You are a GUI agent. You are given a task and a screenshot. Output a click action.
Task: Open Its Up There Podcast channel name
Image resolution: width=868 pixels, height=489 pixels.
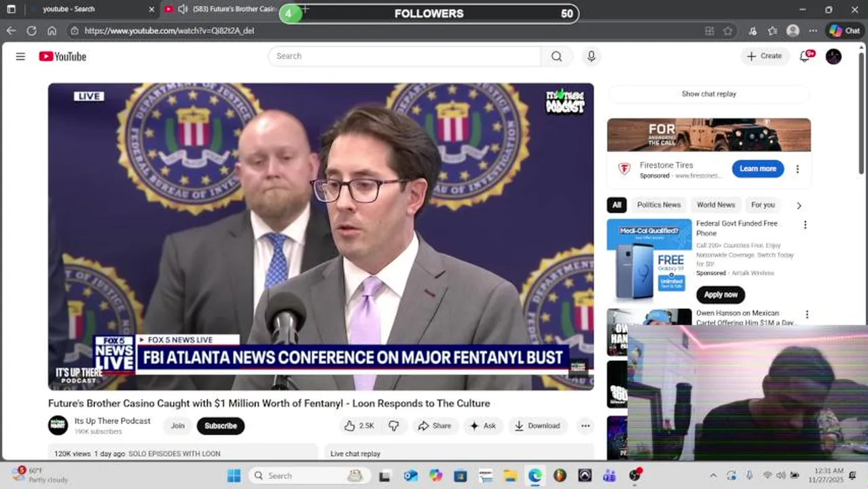tap(113, 421)
